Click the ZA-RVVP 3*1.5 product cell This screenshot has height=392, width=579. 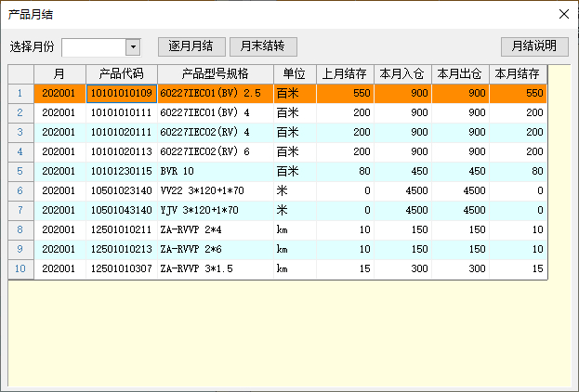tap(215, 268)
